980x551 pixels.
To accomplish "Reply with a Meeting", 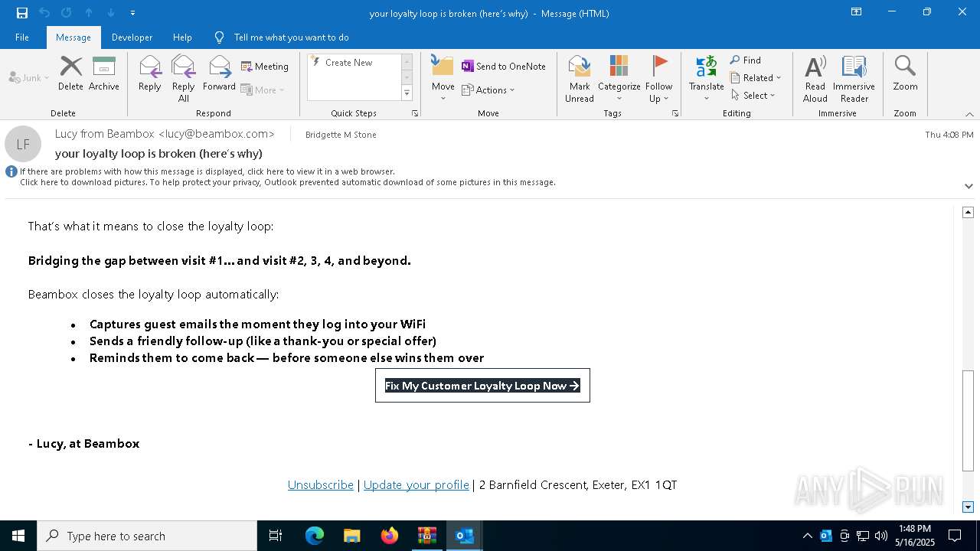I will [265, 67].
